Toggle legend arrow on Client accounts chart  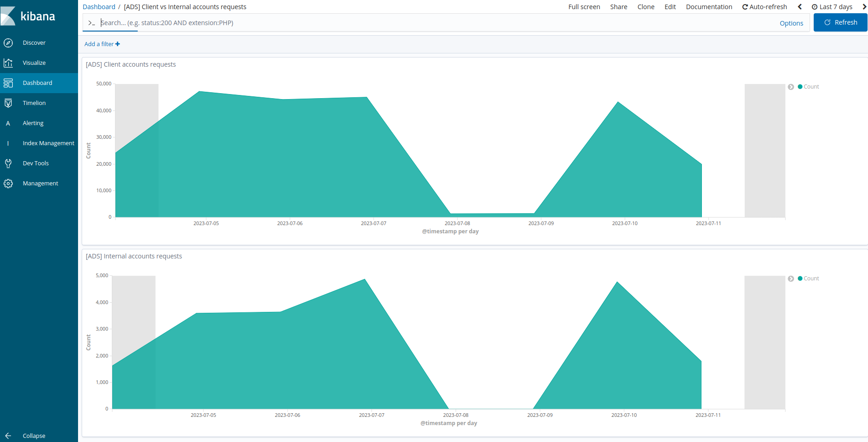point(791,87)
